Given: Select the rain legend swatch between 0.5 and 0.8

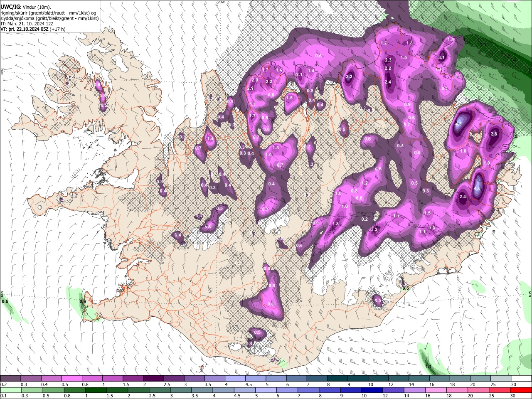Looking at the screenshot, I should pyautogui.click(x=53, y=390).
